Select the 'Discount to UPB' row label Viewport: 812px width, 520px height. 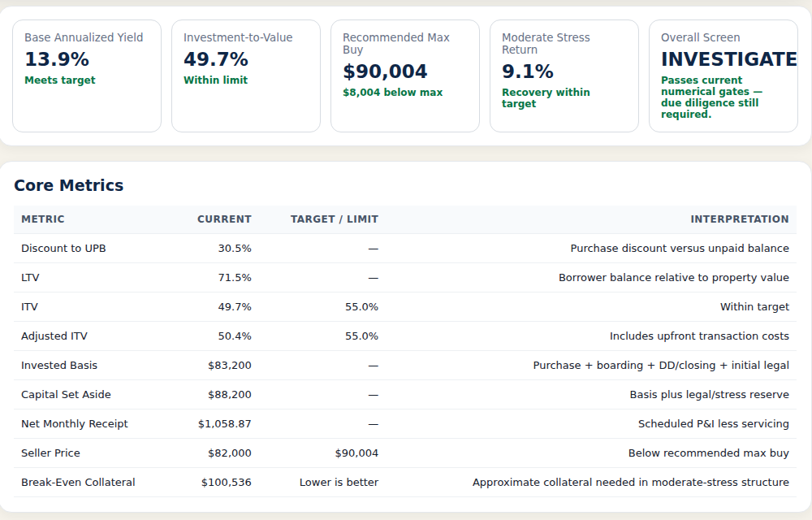point(63,249)
